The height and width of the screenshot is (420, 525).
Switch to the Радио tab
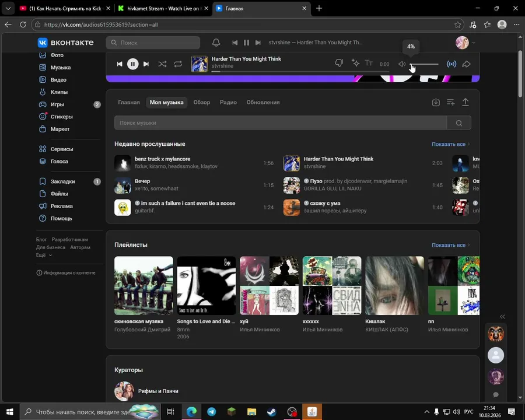pyautogui.click(x=228, y=102)
